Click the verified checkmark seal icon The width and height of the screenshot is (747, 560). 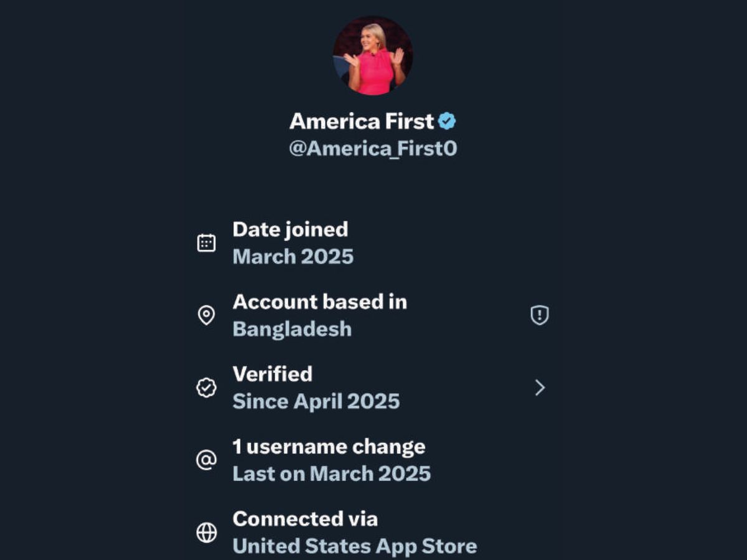[206, 388]
